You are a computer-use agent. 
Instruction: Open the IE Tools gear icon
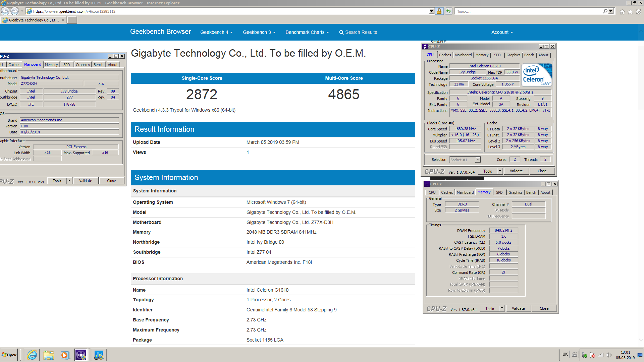point(639,12)
